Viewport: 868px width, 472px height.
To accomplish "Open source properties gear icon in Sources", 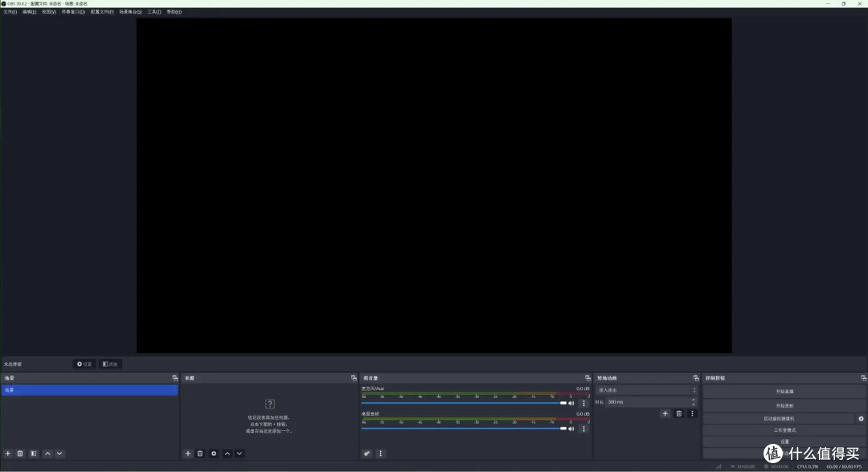I will [214, 454].
